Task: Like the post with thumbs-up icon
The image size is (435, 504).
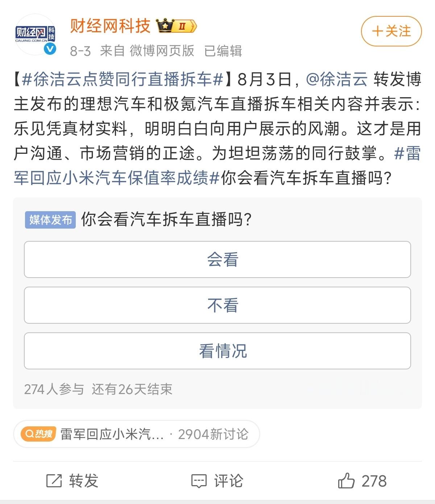Action: tap(346, 481)
